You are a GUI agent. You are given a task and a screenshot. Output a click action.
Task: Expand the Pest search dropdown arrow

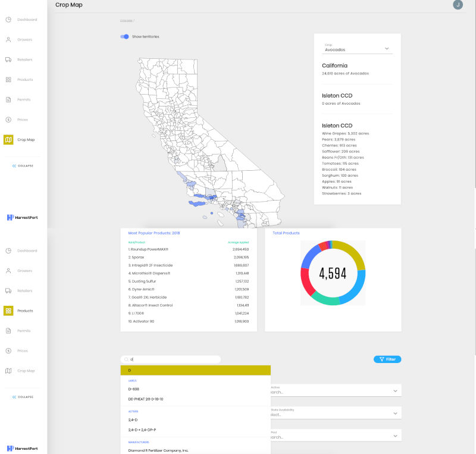coord(395,436)
